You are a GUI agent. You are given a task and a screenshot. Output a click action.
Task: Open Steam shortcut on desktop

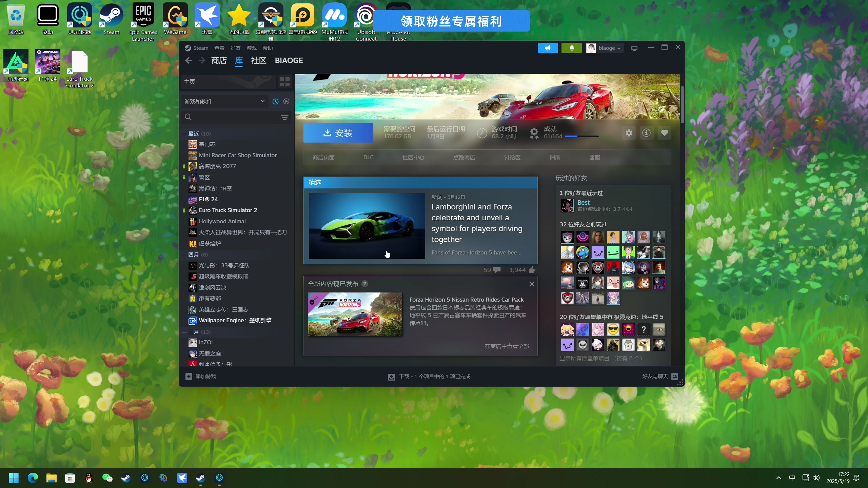[x=111, y=19]
